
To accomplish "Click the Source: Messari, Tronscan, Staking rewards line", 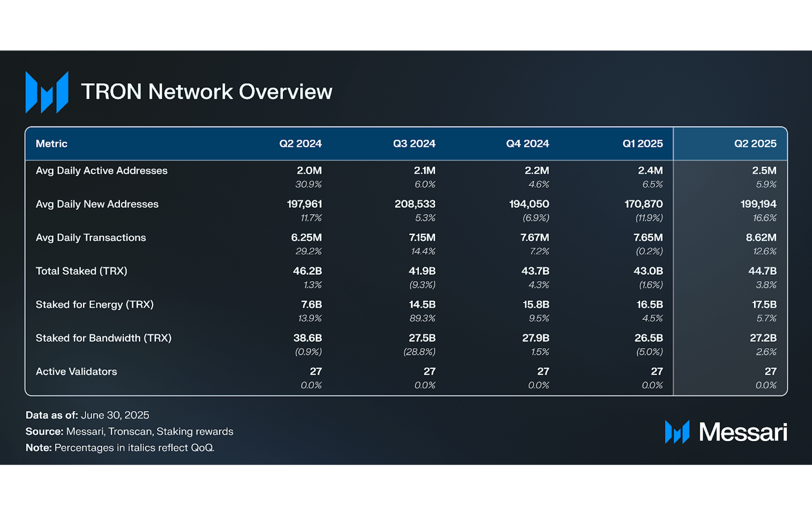I will 129,432.
